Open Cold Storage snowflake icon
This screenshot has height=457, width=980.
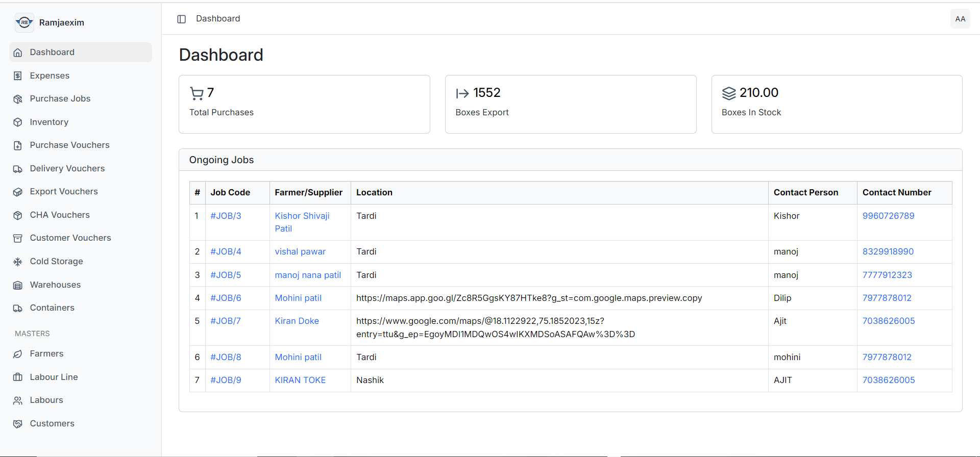tap(18, 262)
